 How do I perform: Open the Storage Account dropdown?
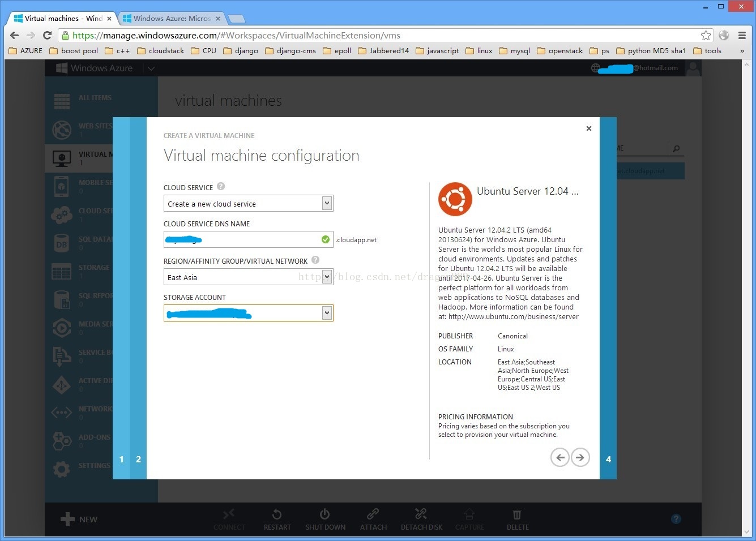click(249, 313)
